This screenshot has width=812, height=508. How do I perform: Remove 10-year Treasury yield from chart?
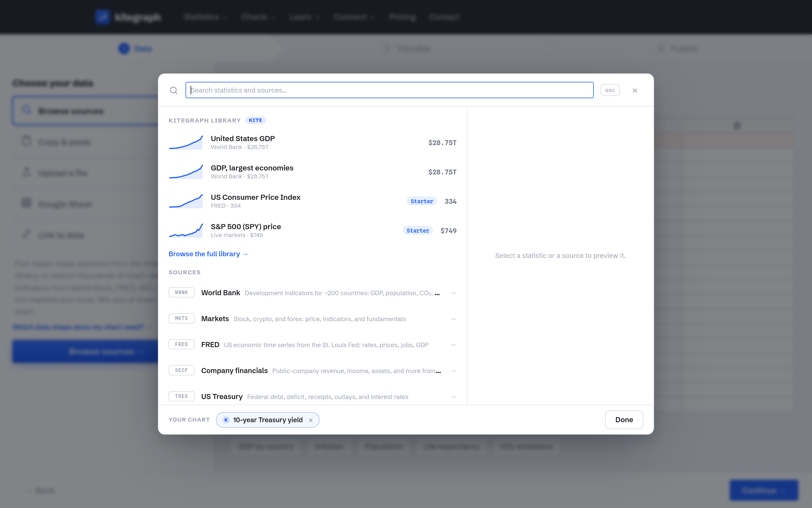click(x=311, y=420)
